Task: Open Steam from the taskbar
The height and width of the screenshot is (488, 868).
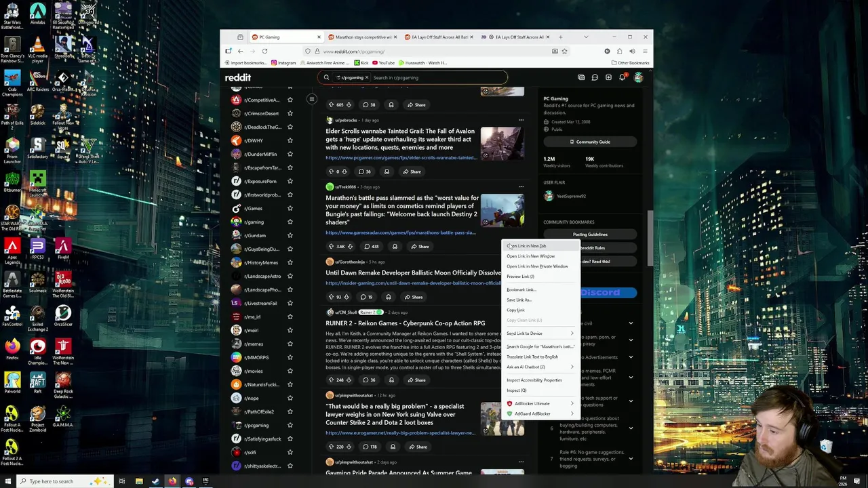Action: tap(155, 481)
